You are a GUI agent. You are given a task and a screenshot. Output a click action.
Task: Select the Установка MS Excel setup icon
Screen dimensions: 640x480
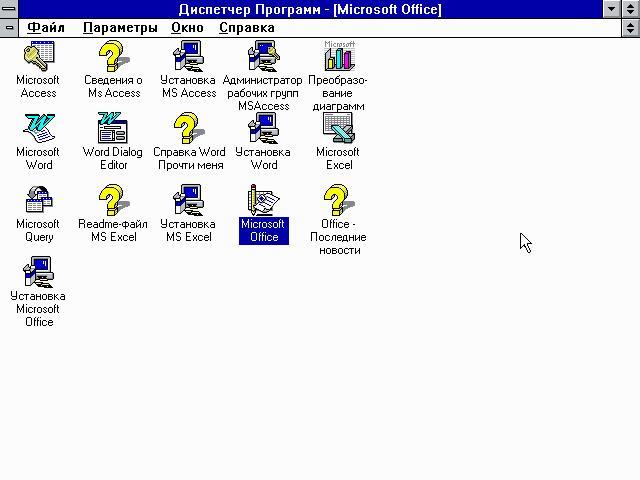(x=189, y=200)
